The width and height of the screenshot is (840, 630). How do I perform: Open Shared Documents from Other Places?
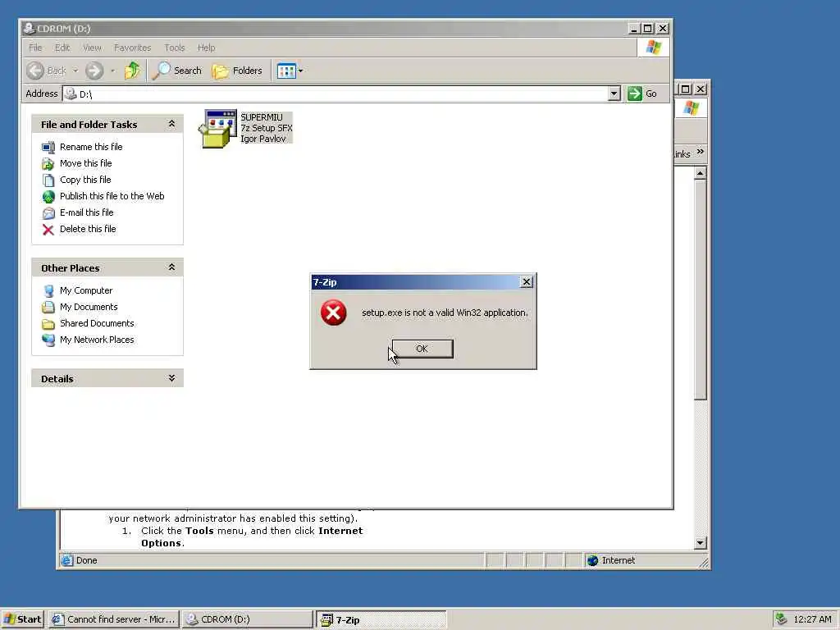coord(97,323)
